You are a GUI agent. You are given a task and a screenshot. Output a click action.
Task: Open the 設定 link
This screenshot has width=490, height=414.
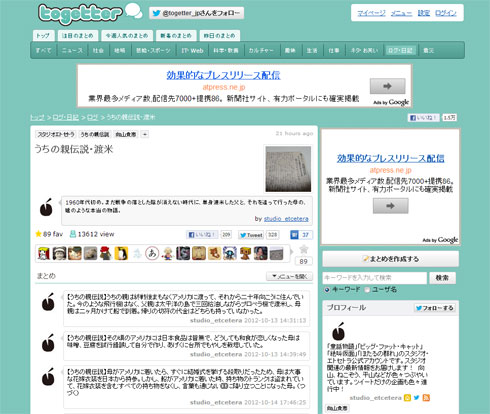424,13
